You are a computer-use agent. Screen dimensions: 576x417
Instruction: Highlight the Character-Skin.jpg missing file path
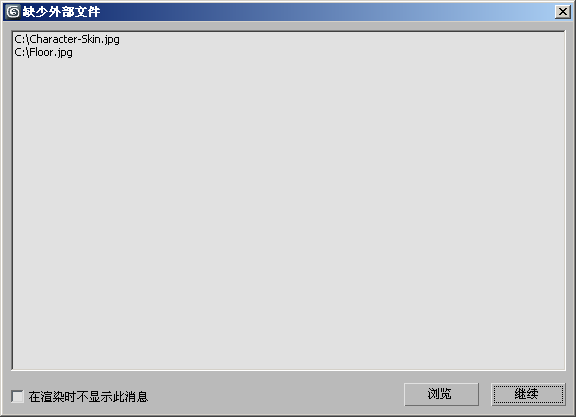click(x=67, y=39)
